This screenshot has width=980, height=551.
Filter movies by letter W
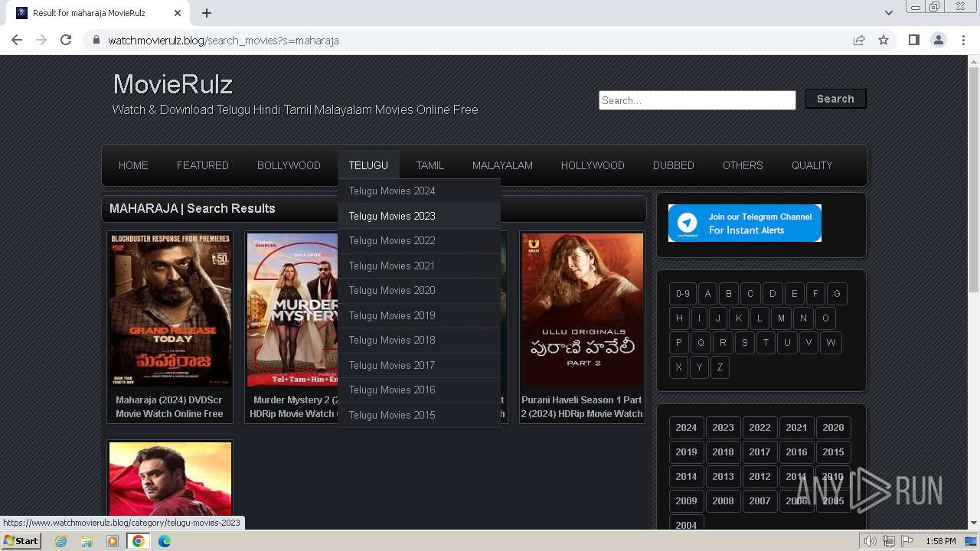click(831, 343)
